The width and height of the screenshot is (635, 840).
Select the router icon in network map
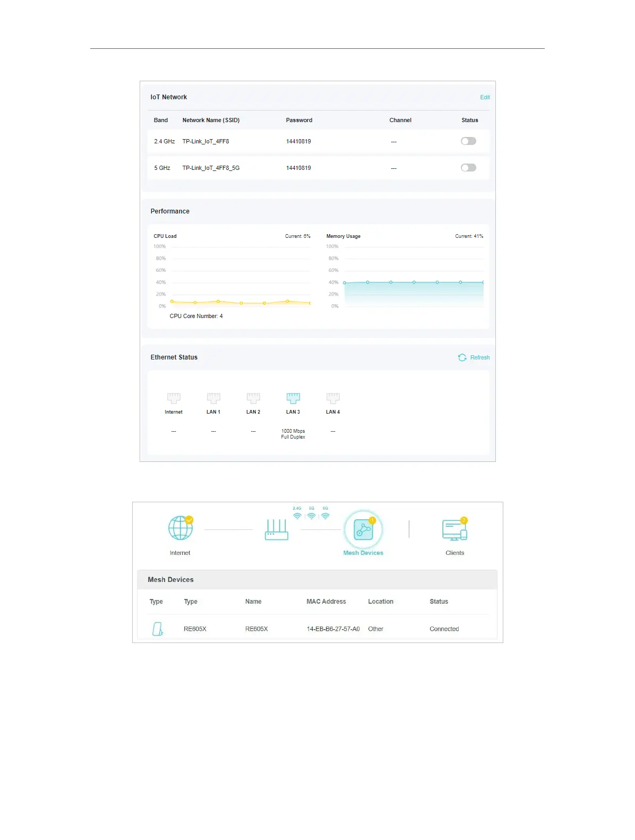tap(277, 529)
